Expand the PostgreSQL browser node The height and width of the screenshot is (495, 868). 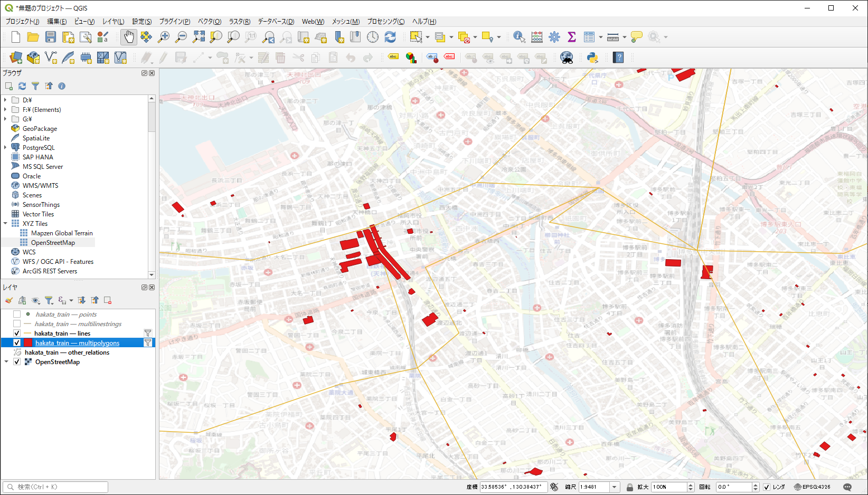point(5,148)
